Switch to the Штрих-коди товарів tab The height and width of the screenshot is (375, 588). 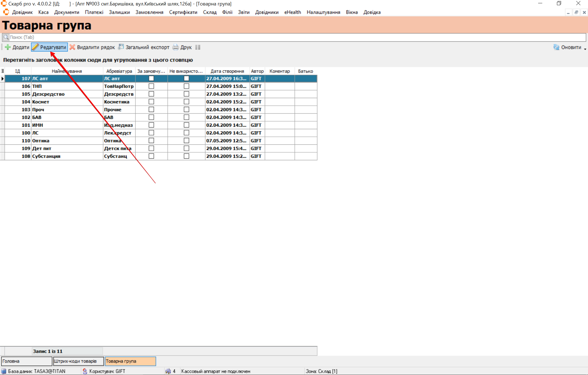tap(78, 361)
